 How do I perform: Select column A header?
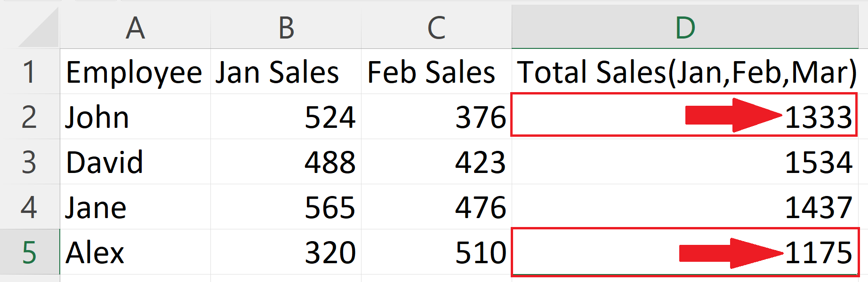pyautogui.click(x=135, y=27)
